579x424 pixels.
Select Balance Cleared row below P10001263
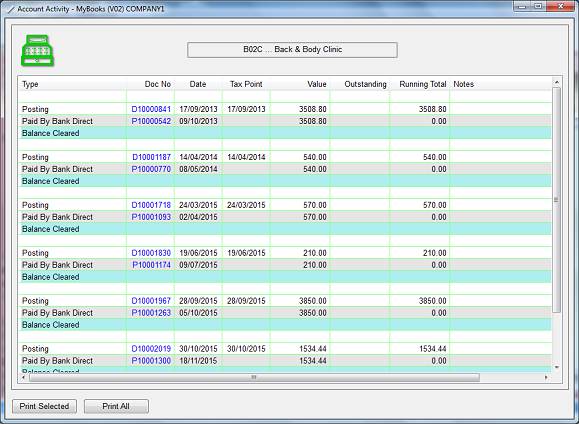pyautogui.click(x=285, y=325)
